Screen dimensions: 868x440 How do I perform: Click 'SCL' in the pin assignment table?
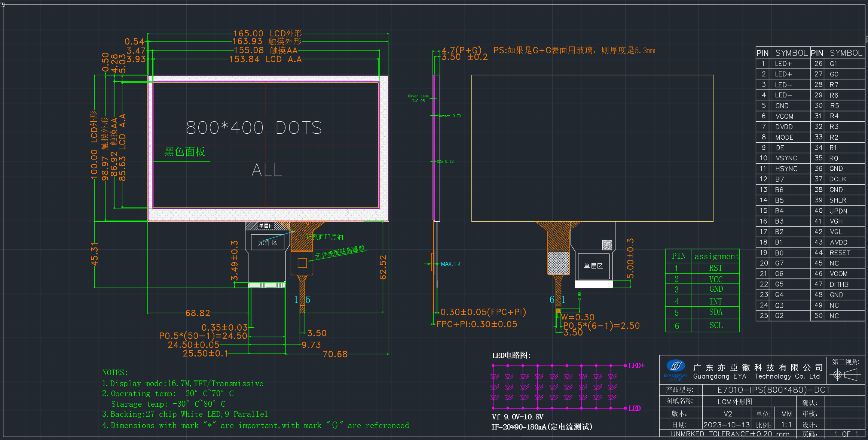tap(716, 325)
